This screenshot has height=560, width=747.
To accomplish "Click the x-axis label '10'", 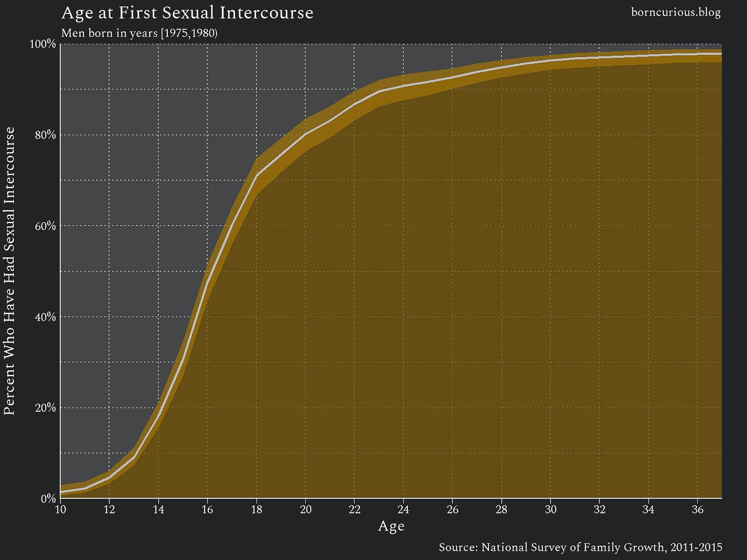I will pos(61,509).
